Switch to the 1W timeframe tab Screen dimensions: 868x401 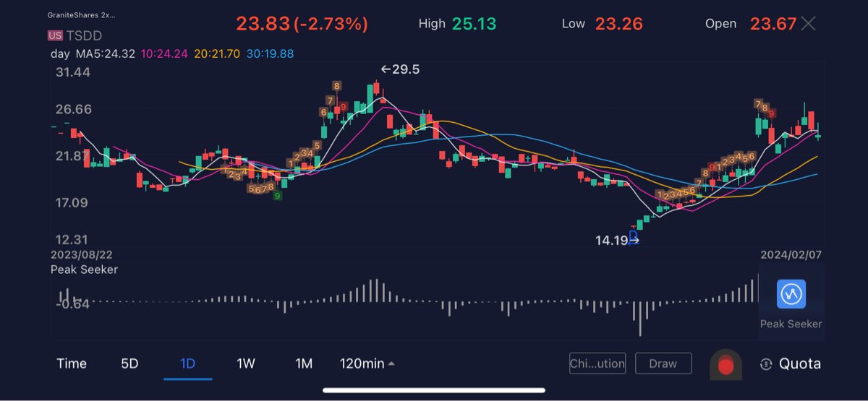click(246, 363)
